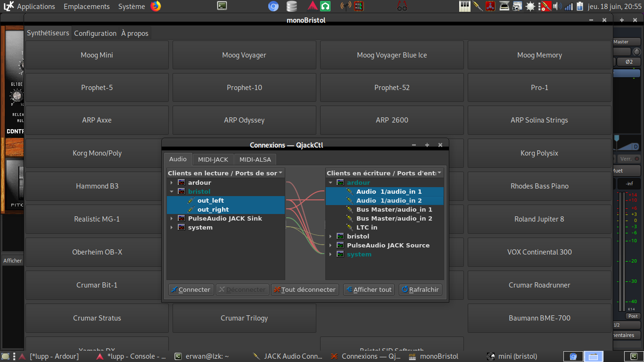Open the Applications menu

(x=36, y=7)
